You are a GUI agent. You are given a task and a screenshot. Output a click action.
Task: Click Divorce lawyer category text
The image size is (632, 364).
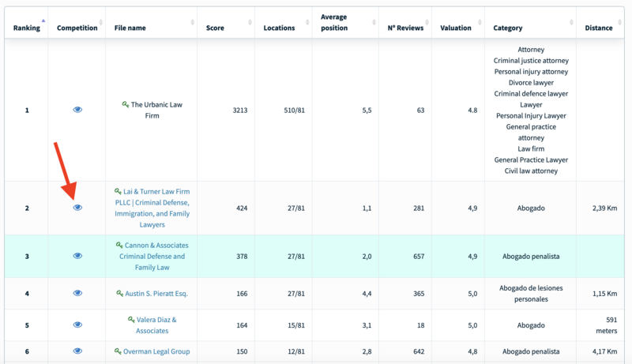531,83
